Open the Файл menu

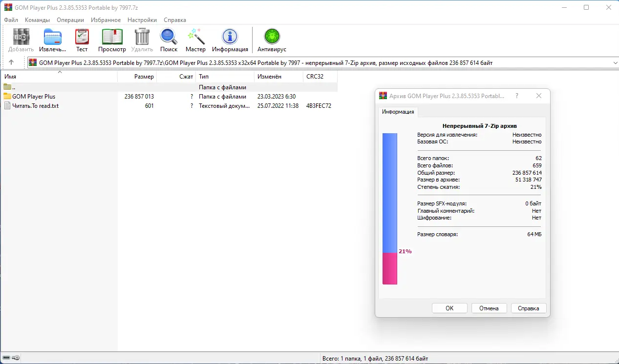(x=11, y=20)
